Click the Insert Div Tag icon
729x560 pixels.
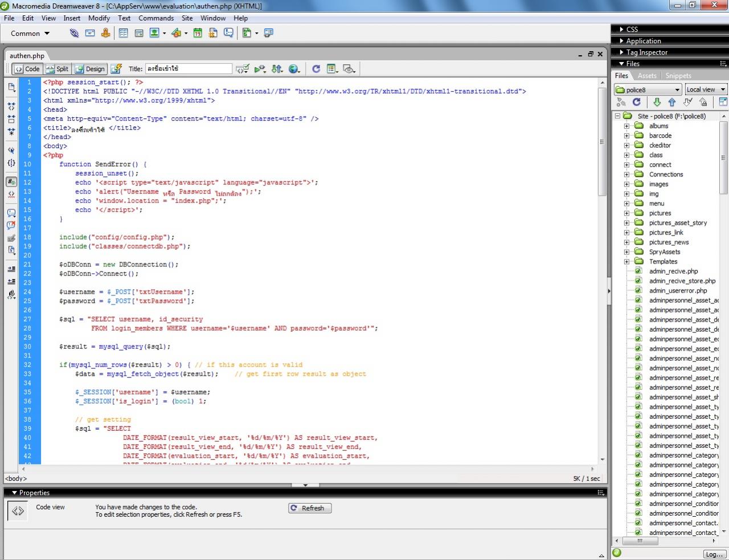pos(138,33)
